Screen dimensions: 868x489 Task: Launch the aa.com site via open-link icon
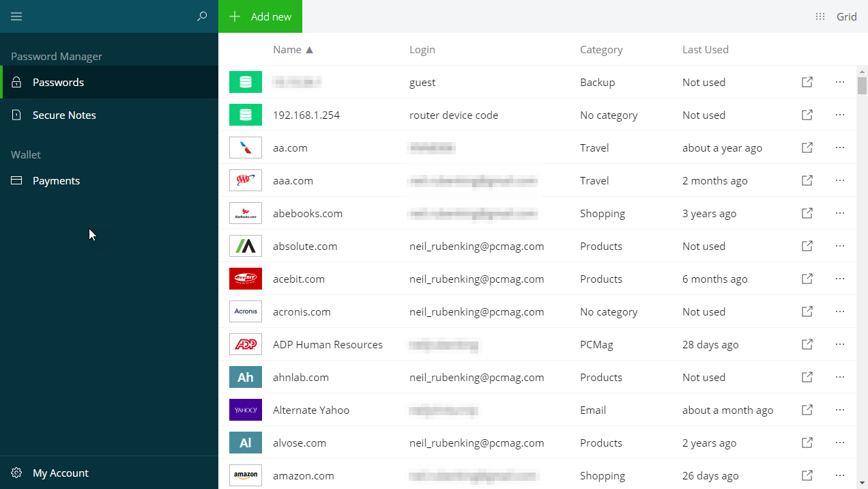coord(807,148)
